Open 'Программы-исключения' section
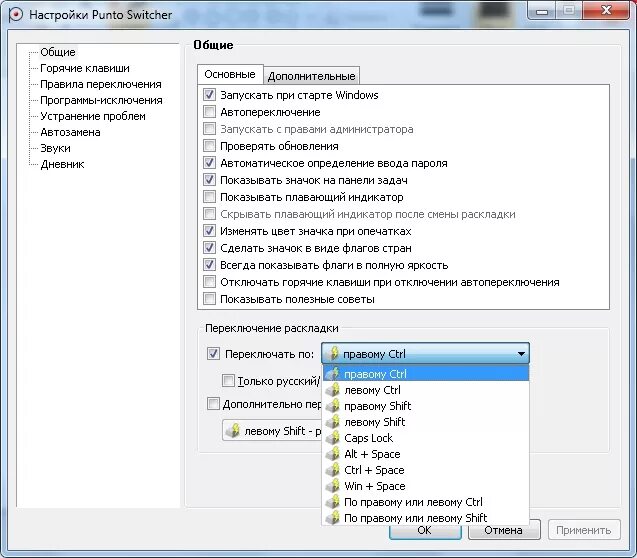 tap(101, 100)
